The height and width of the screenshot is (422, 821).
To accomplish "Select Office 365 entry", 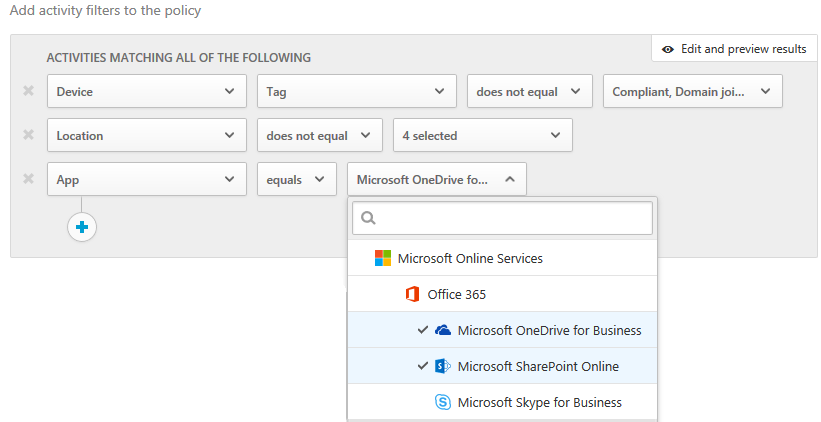I will pyautogui.click(x=502, y=294).
